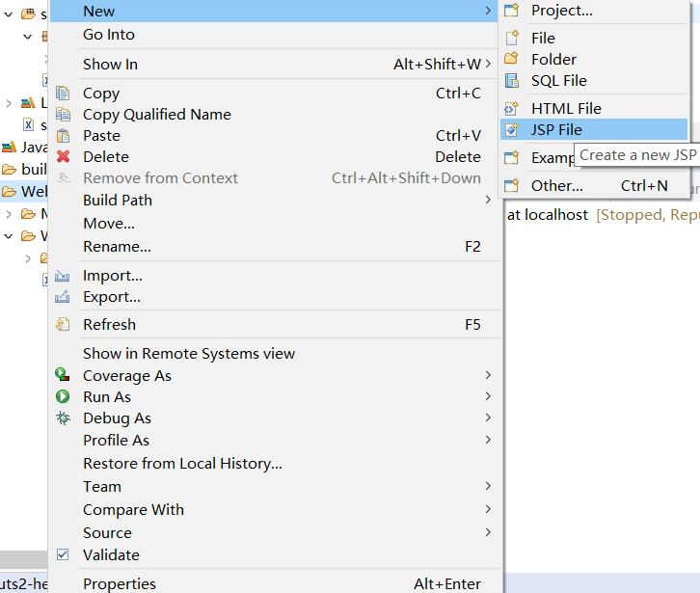The image size is (700, 593).
Task: Click the new Project icon in submenu
Action: pos(512,10)
